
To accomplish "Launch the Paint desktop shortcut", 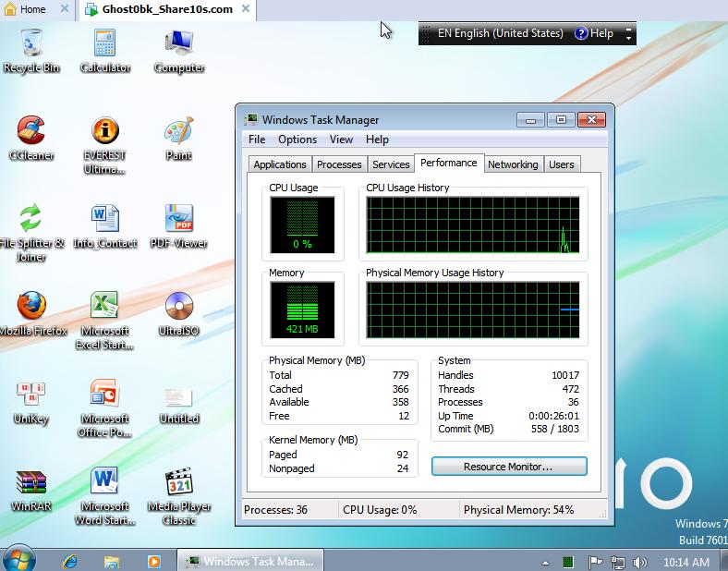I will [179, 138].
